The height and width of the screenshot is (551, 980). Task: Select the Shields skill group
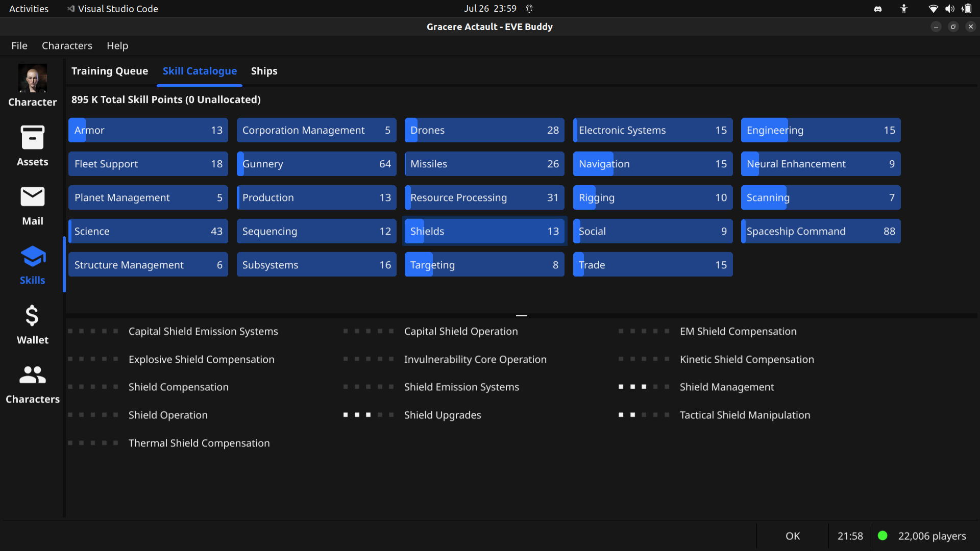pos(484,231)
